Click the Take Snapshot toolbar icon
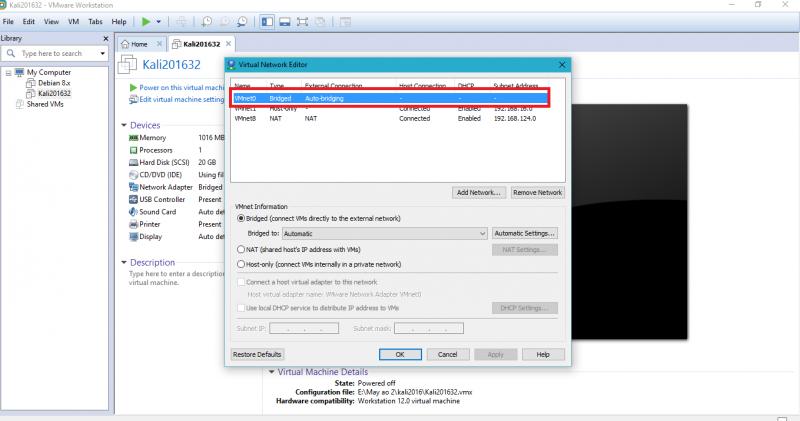 (x=207, y=21)
